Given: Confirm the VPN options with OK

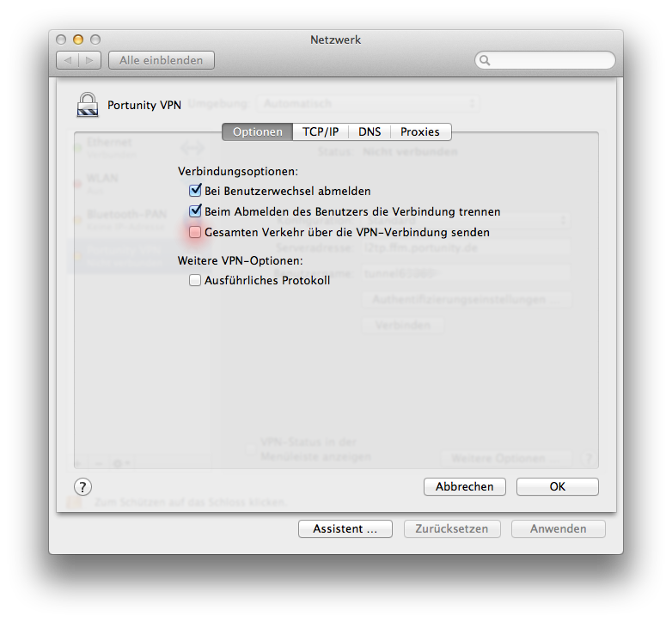Looking at the screenshot, I should 557,486.
